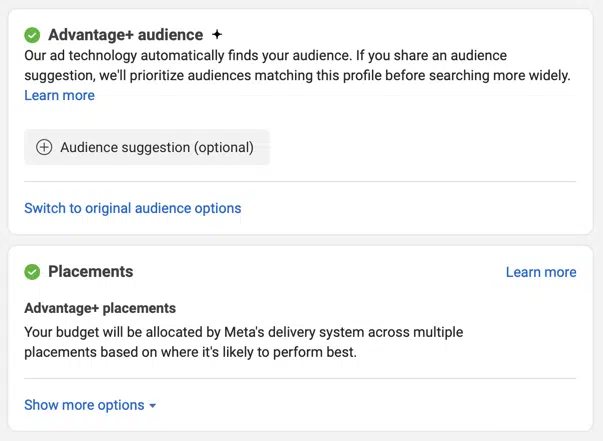
Task: Click the green checkmark beside Advantage+ audience
Action: coord(32,35)
